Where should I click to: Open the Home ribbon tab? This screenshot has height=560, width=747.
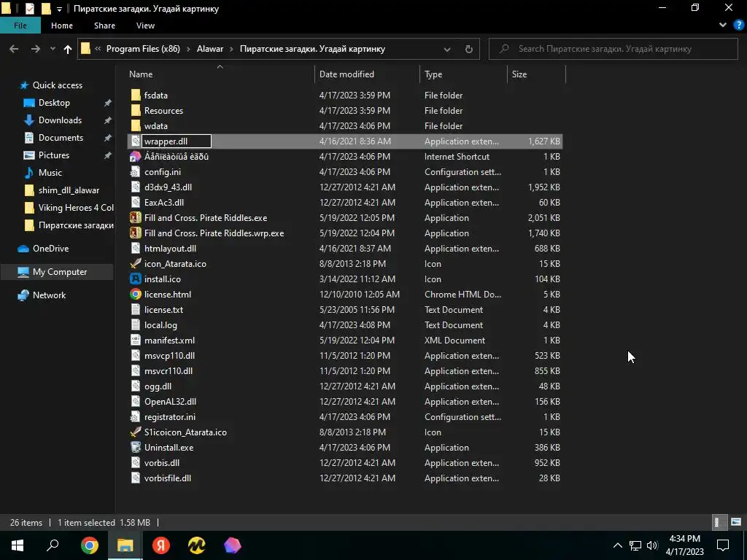coord(62,26)
